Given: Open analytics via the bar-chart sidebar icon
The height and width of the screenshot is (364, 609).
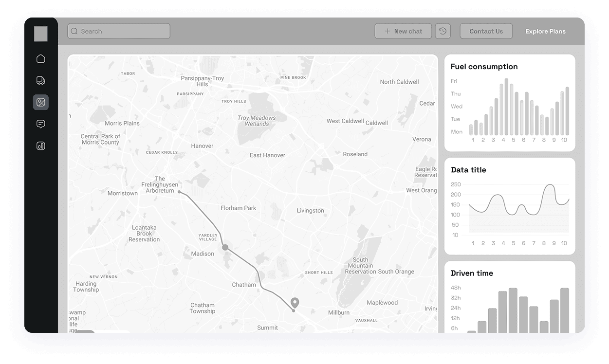Looking at the screenshot, I should tap(41, 146).
